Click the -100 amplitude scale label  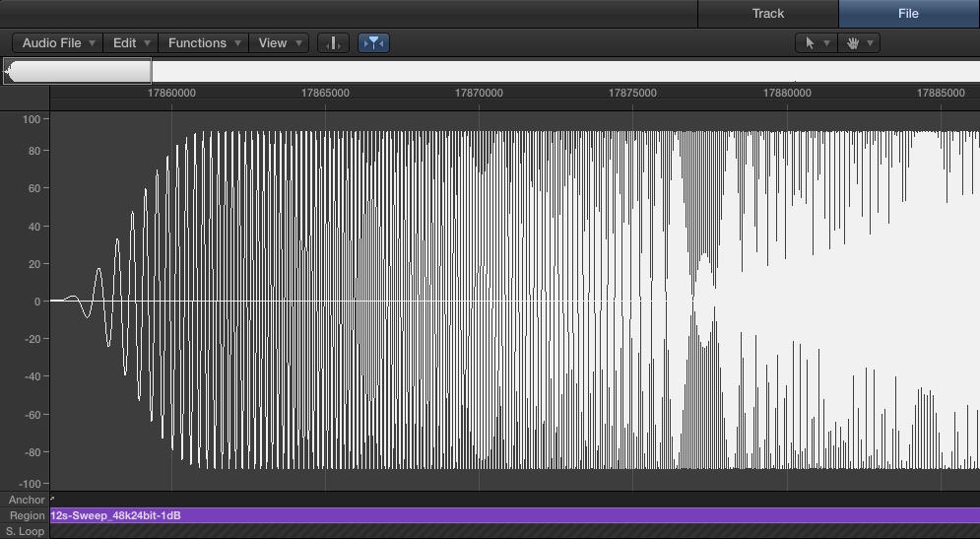pos(29,484)
